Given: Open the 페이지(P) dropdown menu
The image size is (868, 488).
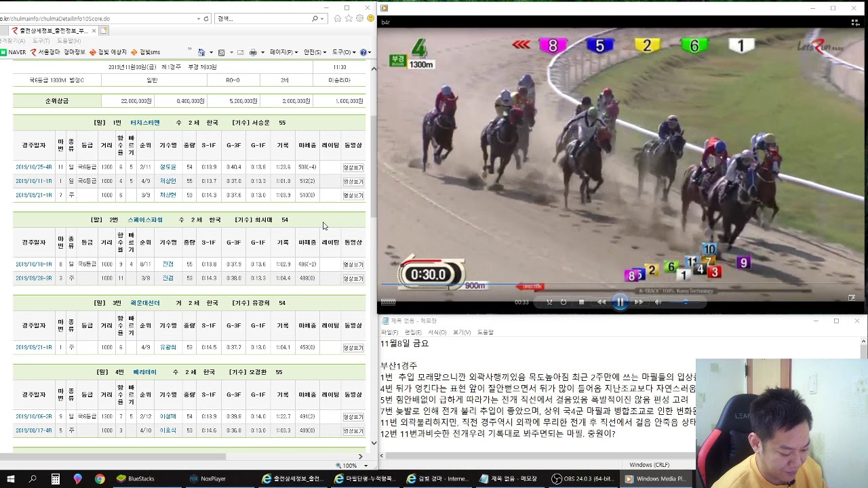Looking at the screenshot, I should (x=283, y=52).
